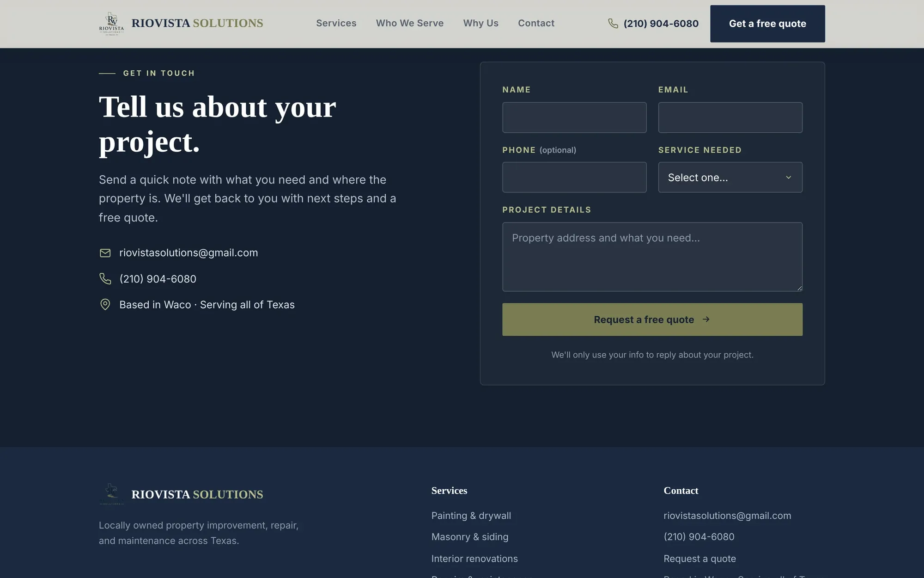Open Masonry & siding footer link
The image size is (924, 578).
click(470, 537)
